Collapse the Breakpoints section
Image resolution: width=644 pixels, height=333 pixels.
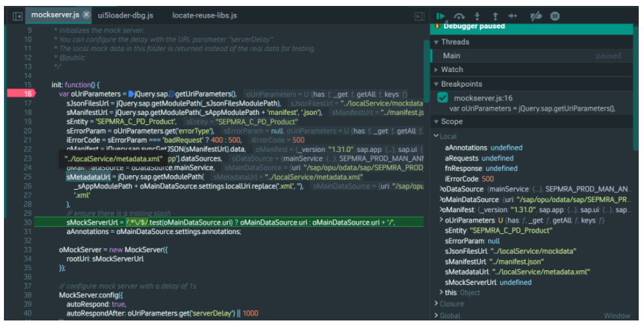coord(436,85)
